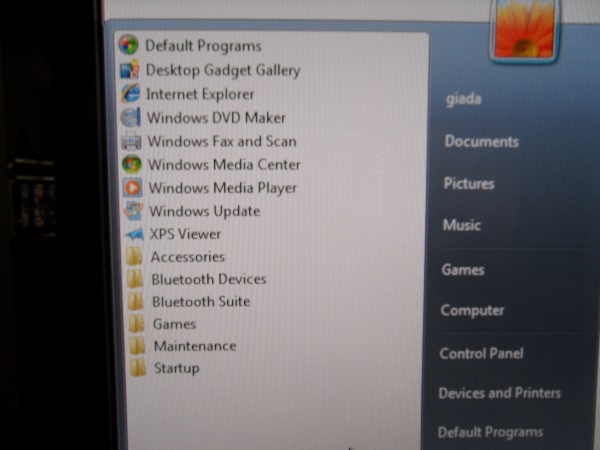Click the Accessories folder icon
The height and width of the screenshot is (450, 600).
[x=135, y=256]
